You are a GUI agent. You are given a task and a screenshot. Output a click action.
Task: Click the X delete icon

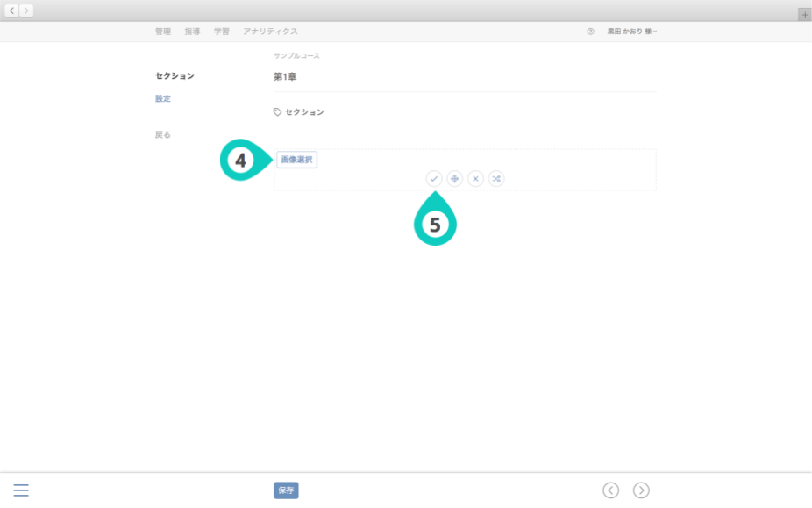(x=475, y=179)
